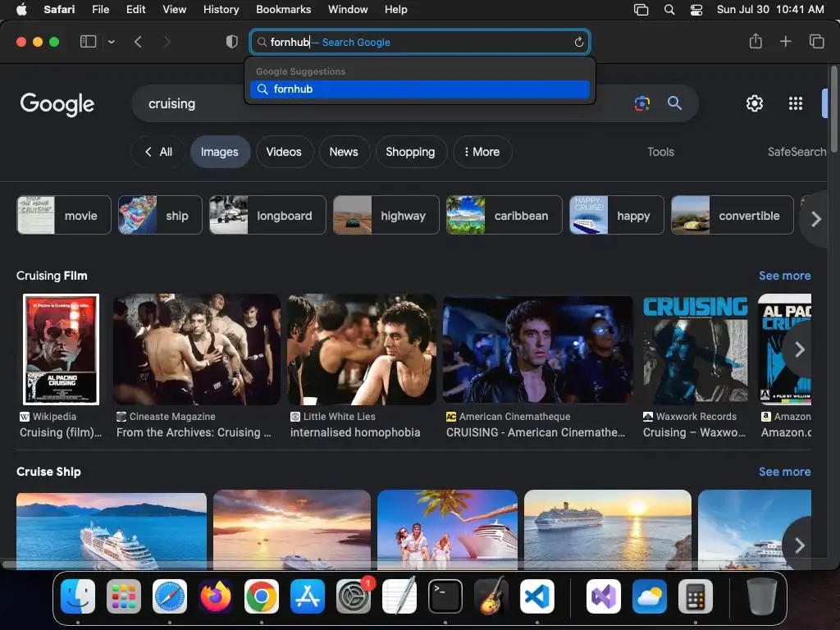
Task: Open the Little White Lies image thumbnail
Action: (x=362, y=349)
